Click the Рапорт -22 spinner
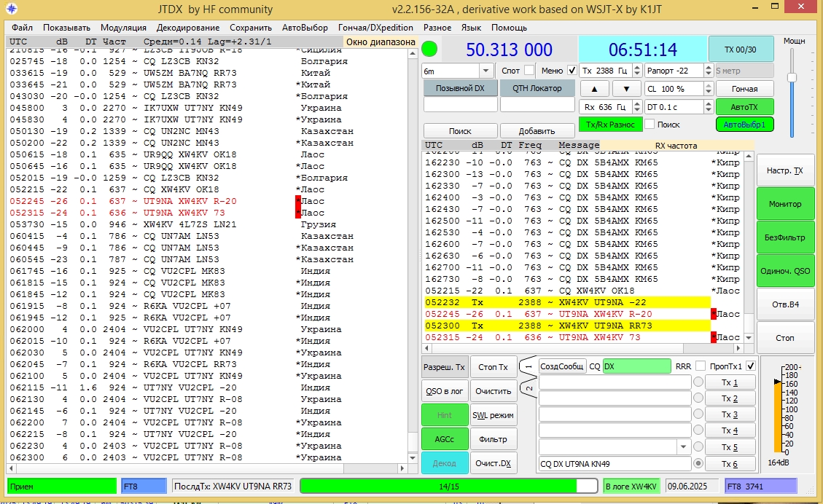This screenshot has height=504, width=823. [678, 70]
